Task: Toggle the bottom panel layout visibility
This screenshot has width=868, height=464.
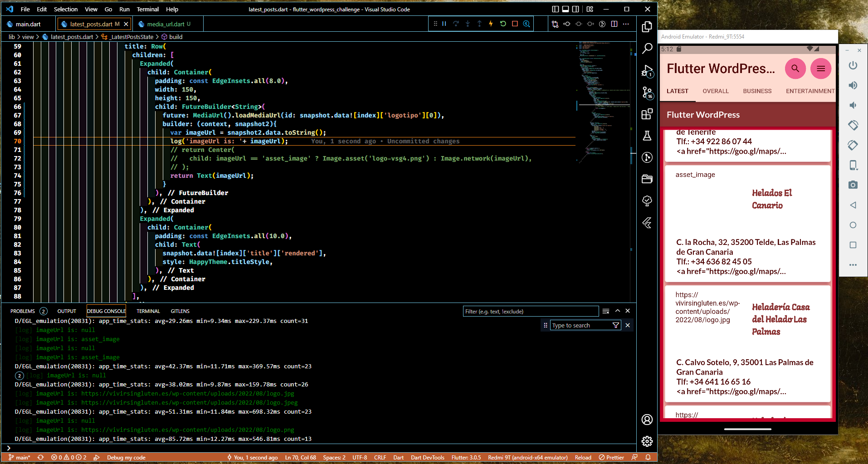Action: click(x=566, y=9)
